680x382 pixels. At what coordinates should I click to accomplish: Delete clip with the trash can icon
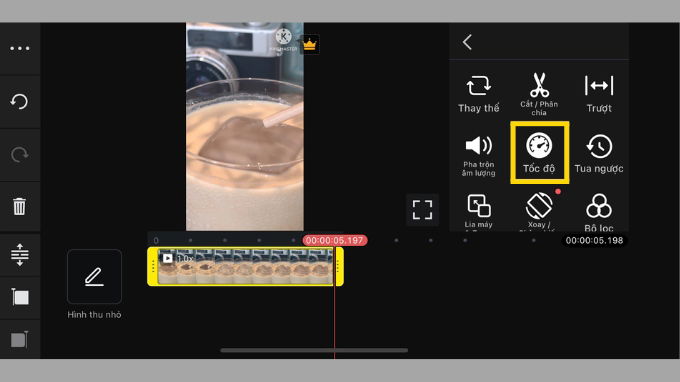tap(20, 206)
